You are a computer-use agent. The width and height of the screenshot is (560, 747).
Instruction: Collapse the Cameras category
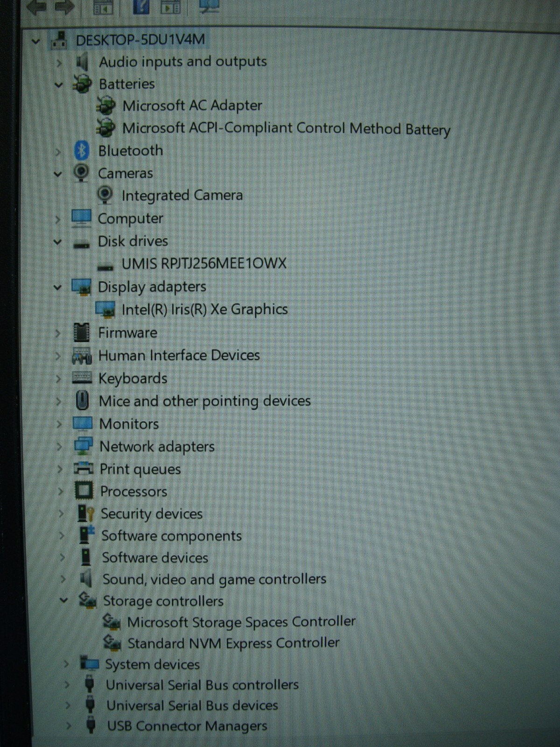pos(57,174)
